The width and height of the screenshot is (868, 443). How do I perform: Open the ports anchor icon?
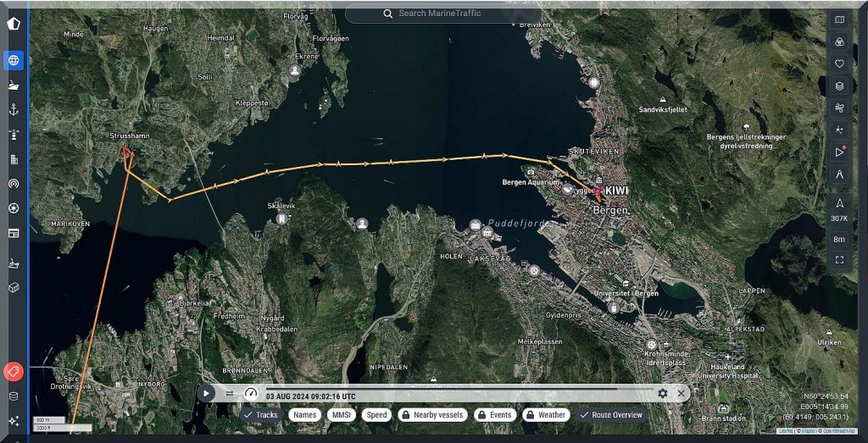click(x=14, y=109)
